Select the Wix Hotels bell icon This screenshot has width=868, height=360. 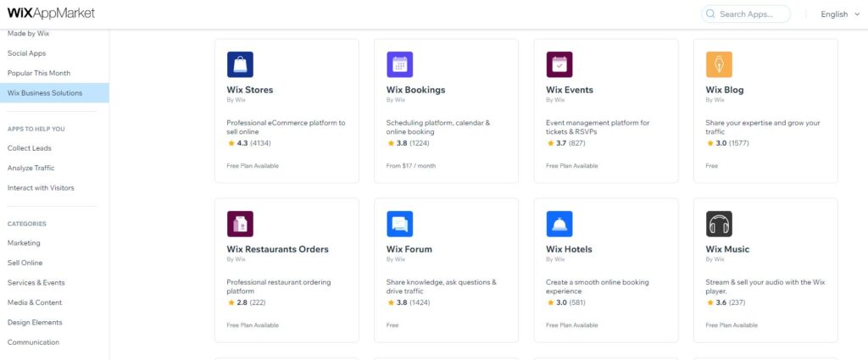pos(559,224)
